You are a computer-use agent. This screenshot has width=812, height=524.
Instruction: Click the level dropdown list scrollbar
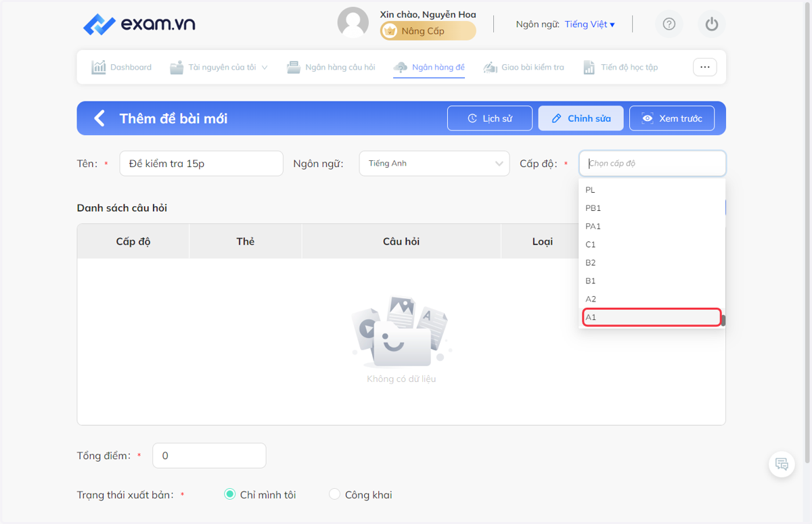[x=723, y=320]
